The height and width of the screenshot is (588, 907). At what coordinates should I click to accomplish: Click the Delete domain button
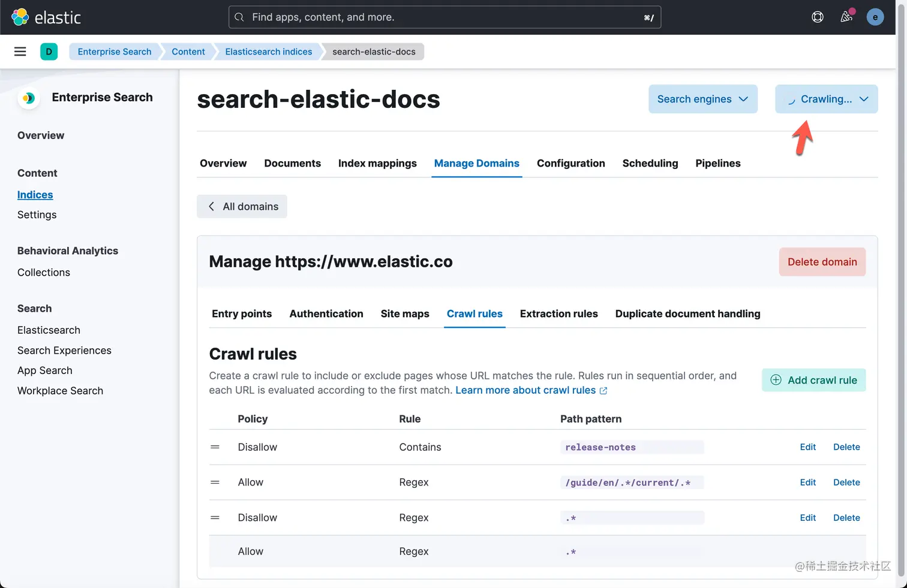point(822,262)
